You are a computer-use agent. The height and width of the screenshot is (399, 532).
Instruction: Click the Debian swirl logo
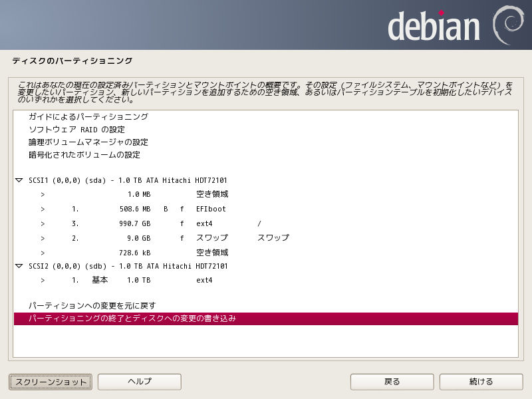point(508,25)
